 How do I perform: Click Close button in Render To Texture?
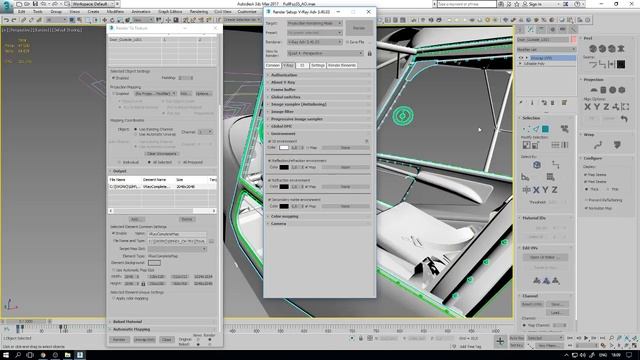point(167,340)
